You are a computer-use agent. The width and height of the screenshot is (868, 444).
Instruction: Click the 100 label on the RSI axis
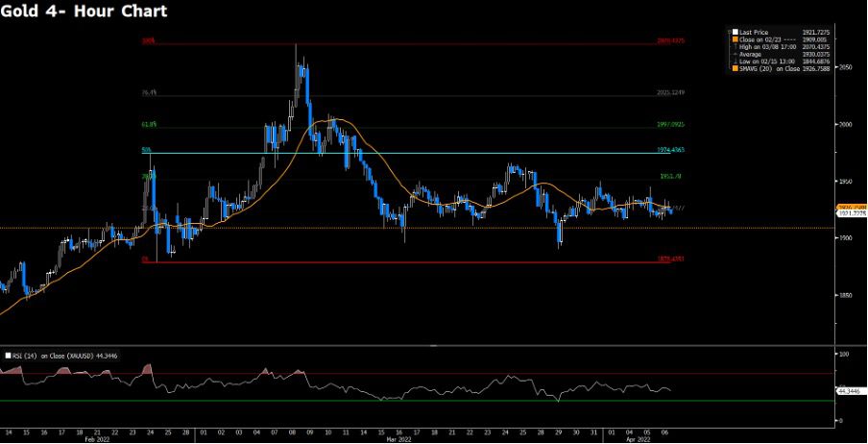(844, 353)
